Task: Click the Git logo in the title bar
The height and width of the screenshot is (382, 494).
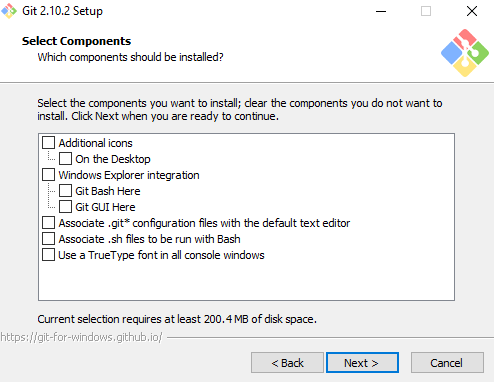Action: 9,11
